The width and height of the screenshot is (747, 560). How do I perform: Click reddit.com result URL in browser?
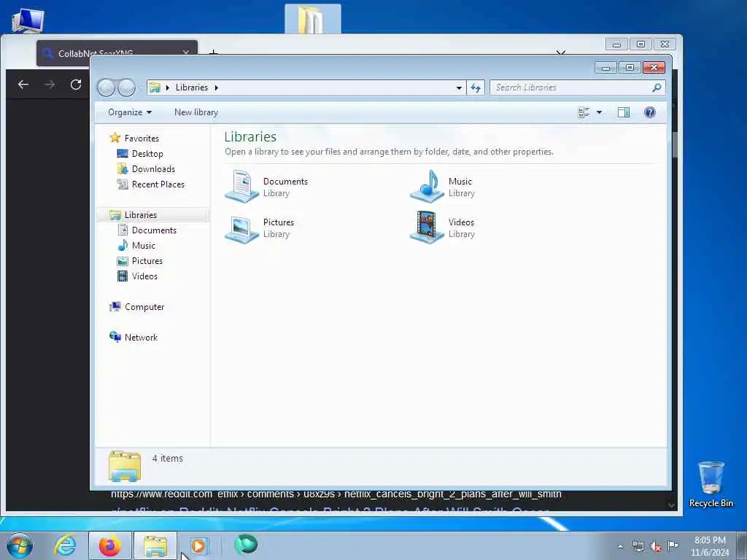336,495
